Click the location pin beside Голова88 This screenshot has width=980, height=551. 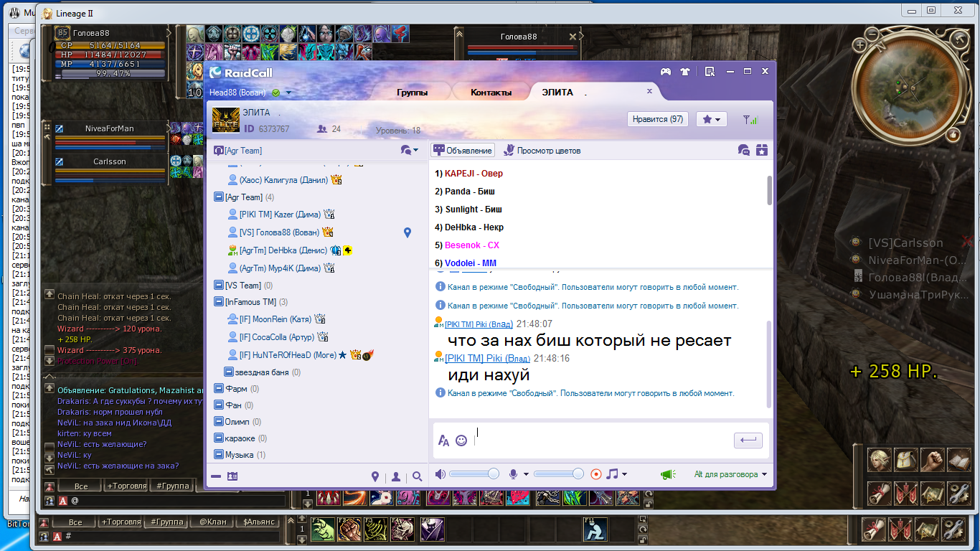click(407, 232)
